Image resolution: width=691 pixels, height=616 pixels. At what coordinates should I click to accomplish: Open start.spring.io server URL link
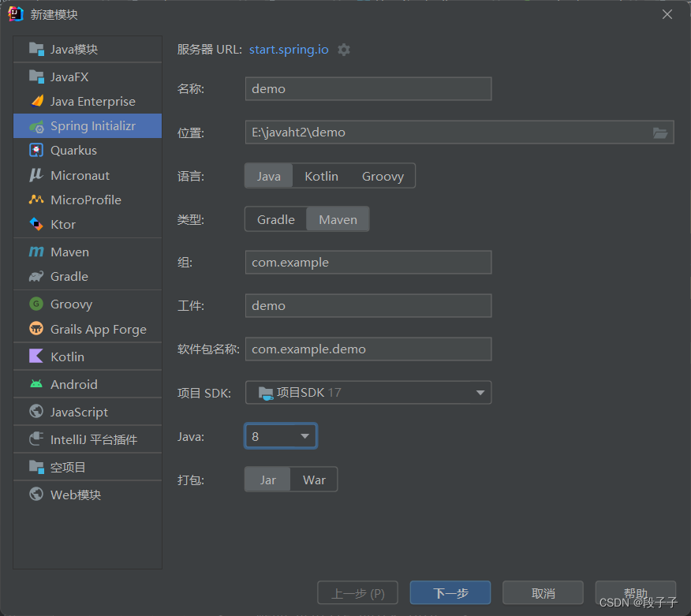[289, 50]
